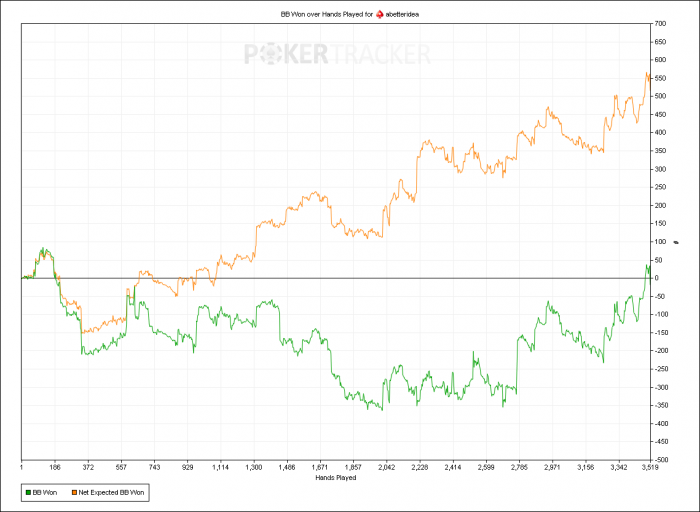The image size is (700, 512).
Task: Click the x-axis label 1,671
Action: 320,467
